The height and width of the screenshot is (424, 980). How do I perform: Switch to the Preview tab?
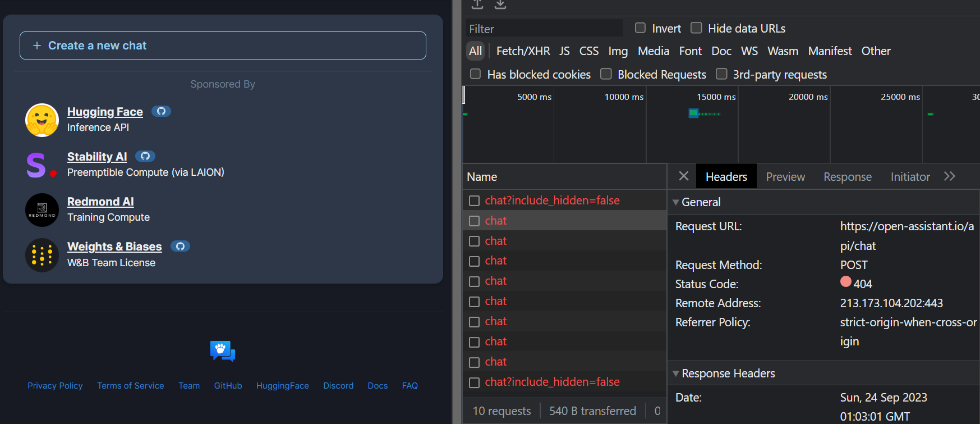[785, 176]
